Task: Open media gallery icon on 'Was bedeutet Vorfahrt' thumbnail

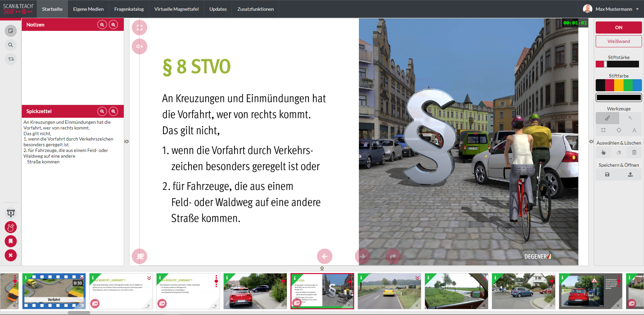Action: tap(95, 304)
